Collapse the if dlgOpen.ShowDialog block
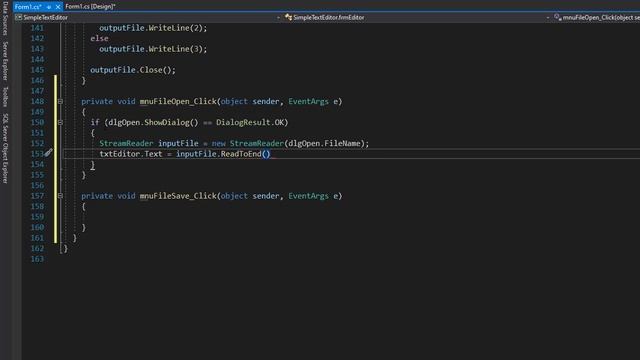 coord(60,122)
